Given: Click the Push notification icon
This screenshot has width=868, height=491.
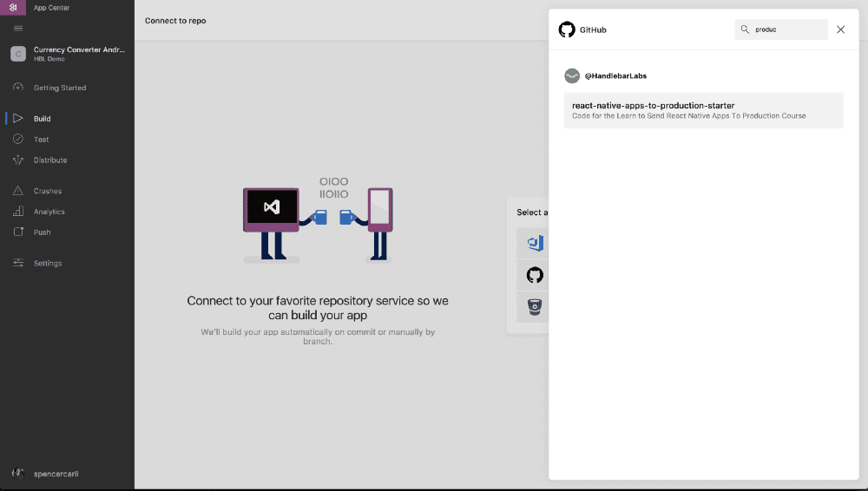Looking at the screenshot, I should coord(18,232).
